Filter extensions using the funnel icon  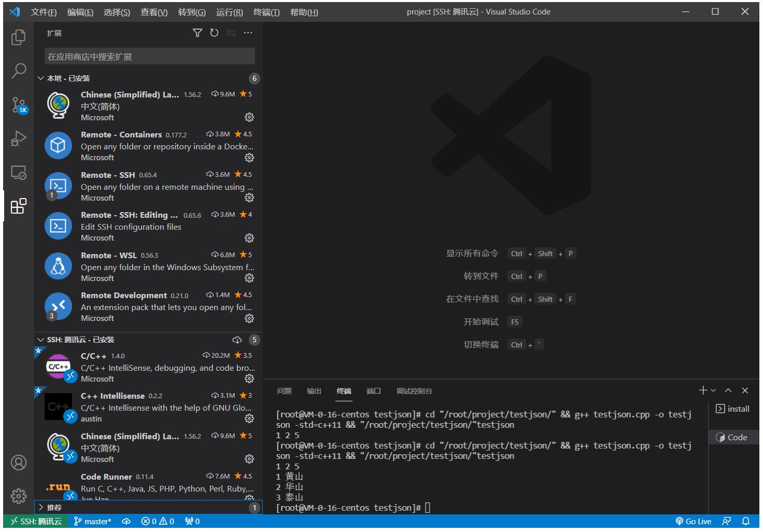point(197,33)
